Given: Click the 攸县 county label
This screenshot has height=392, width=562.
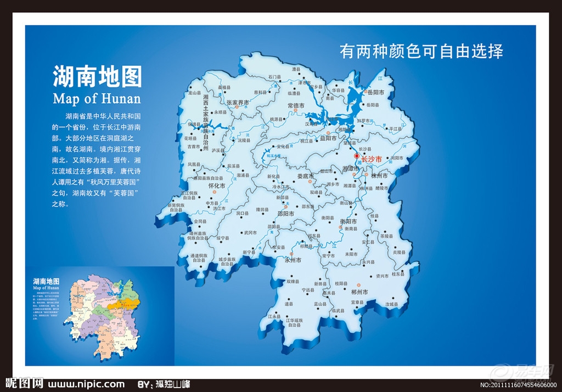Looking at the screenshot, I should click(374, 216).
